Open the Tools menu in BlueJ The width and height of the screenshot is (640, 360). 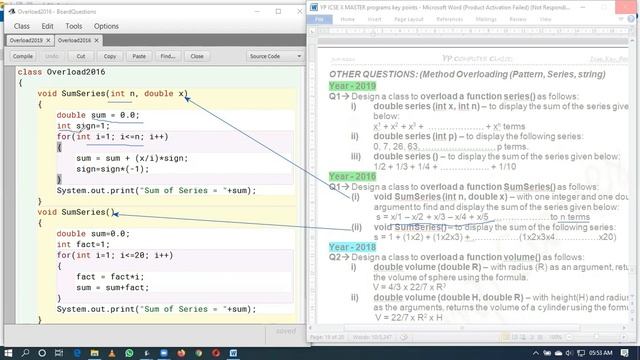click(x=73, y=26)
